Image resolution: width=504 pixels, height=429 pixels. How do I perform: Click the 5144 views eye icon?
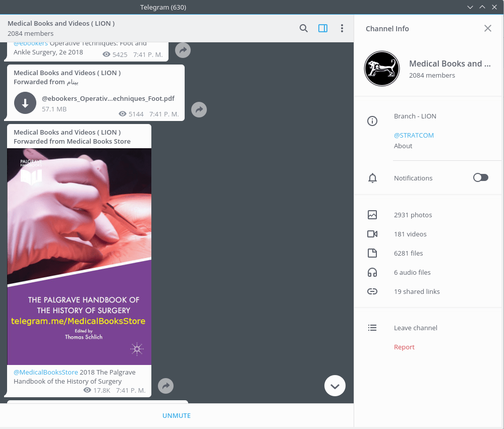pos(123,113)
